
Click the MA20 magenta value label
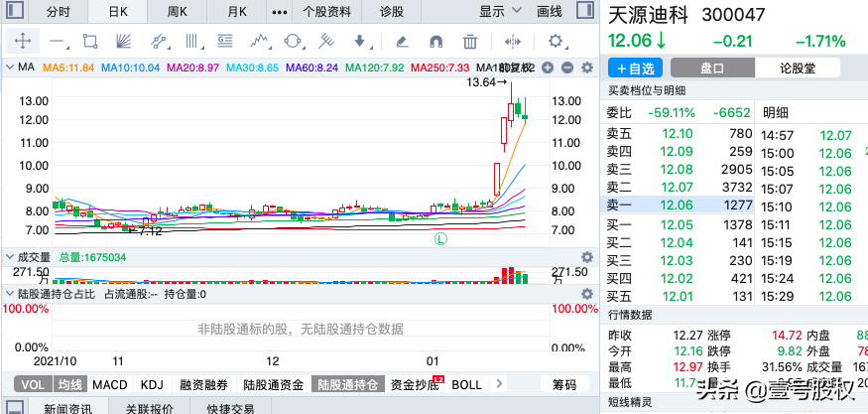click(193, 68)
